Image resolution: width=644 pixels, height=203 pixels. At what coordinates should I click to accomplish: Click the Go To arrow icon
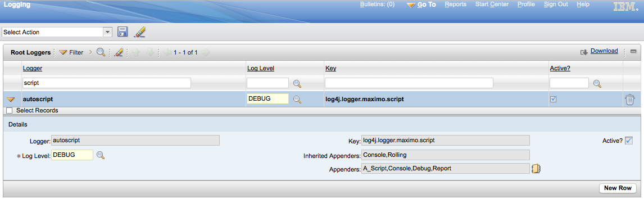(411, 6)
